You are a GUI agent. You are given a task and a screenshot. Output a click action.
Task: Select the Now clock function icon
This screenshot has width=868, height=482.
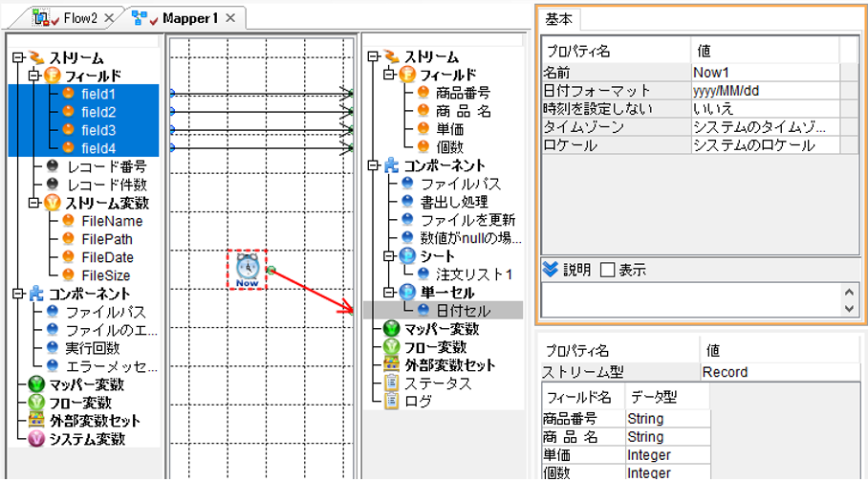247,270
